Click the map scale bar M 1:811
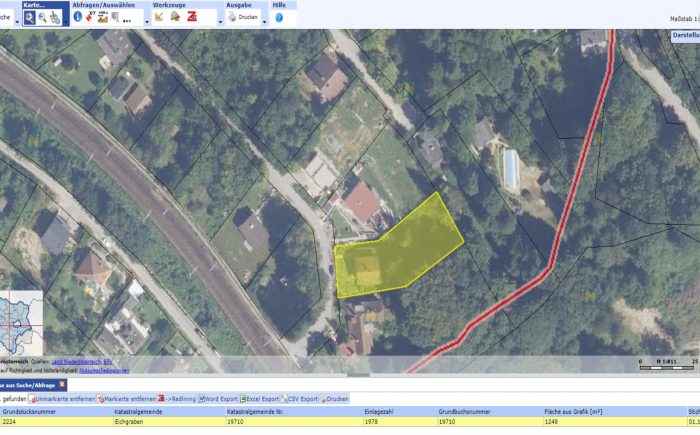Screen dimensions: 700x435 [x=667, y=364]
